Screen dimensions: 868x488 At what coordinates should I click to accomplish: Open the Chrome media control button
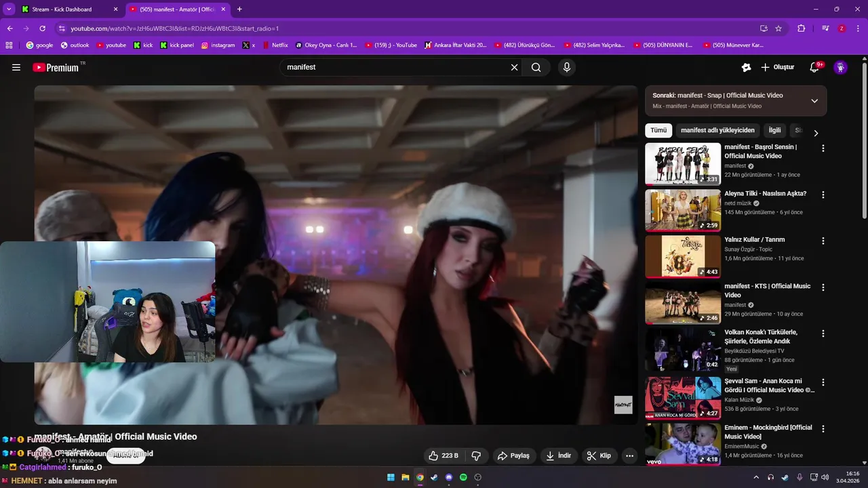(825, 28)
